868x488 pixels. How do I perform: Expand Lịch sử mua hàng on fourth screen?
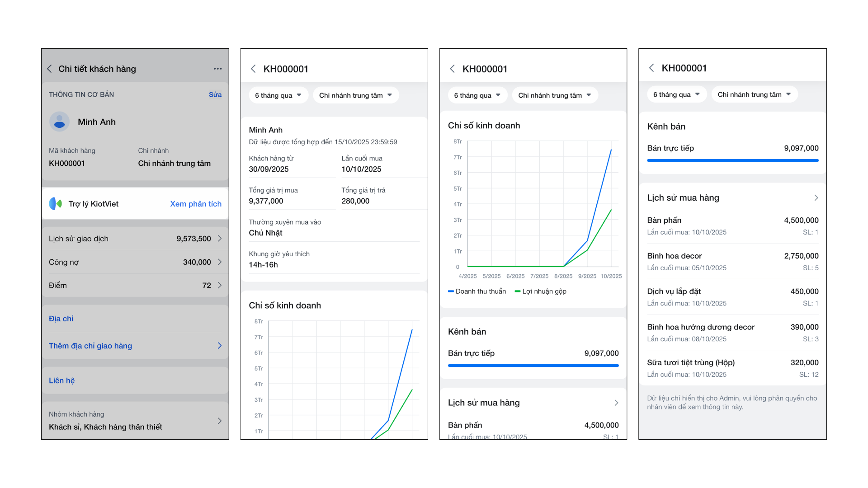[x=816, y=198]
